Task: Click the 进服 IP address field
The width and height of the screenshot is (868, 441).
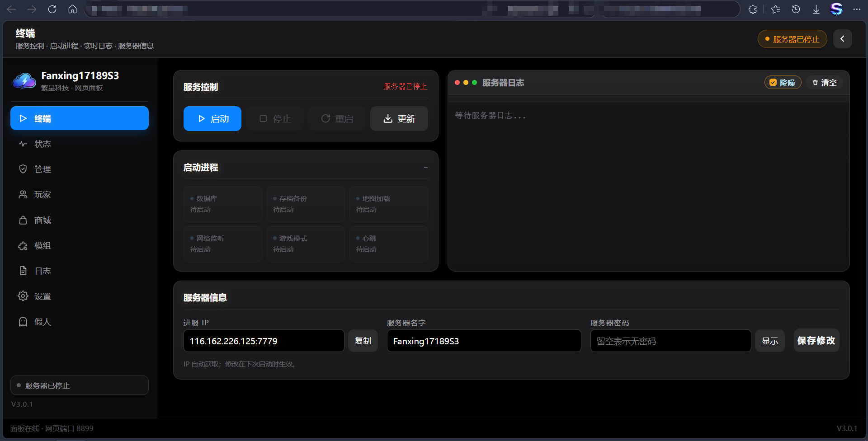Action: (x=264, y=341)
